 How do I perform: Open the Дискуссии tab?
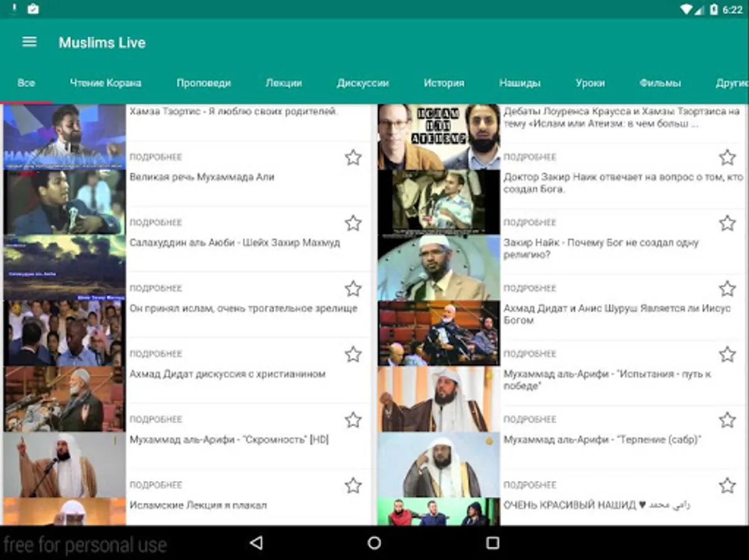click(363, 83)
